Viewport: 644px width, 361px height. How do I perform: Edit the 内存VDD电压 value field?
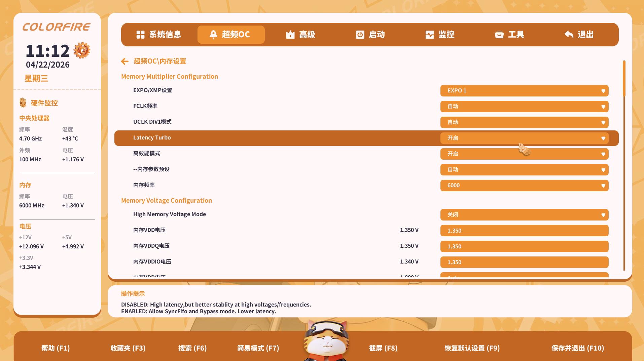[x=524, y=230]
